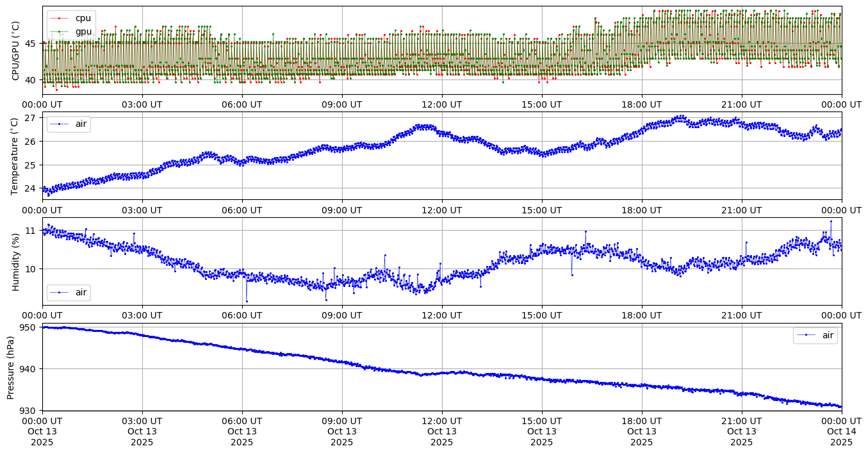The height and width of the screenshot is (453, 868).
Task: Click the 930 tick on Pressure axis
Action: coord(30,410)
